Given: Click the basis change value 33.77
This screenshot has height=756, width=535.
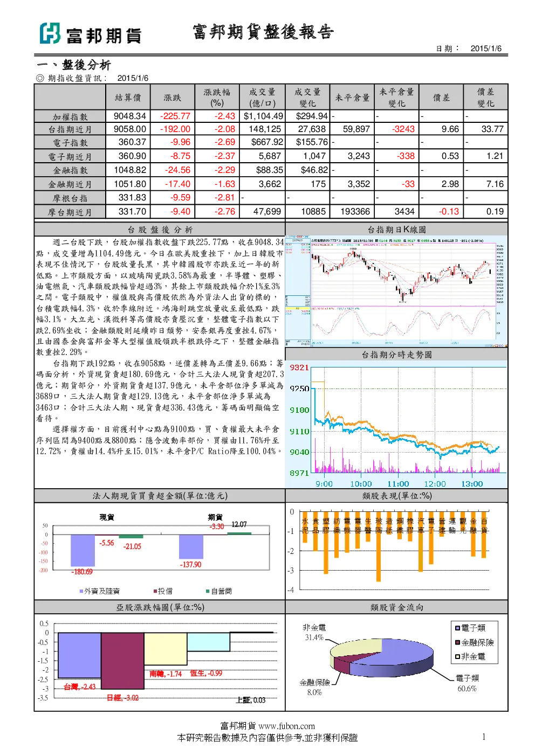Looking at the screenshot, I should click(492, 129).
